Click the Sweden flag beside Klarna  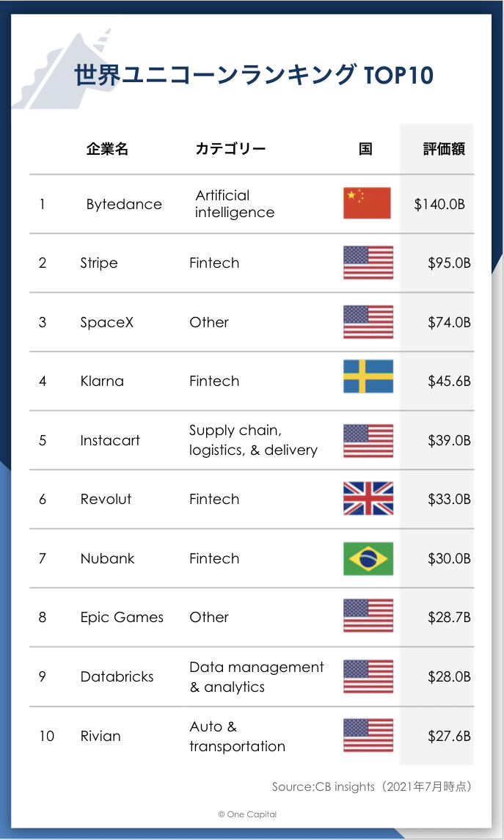[368, 376]
